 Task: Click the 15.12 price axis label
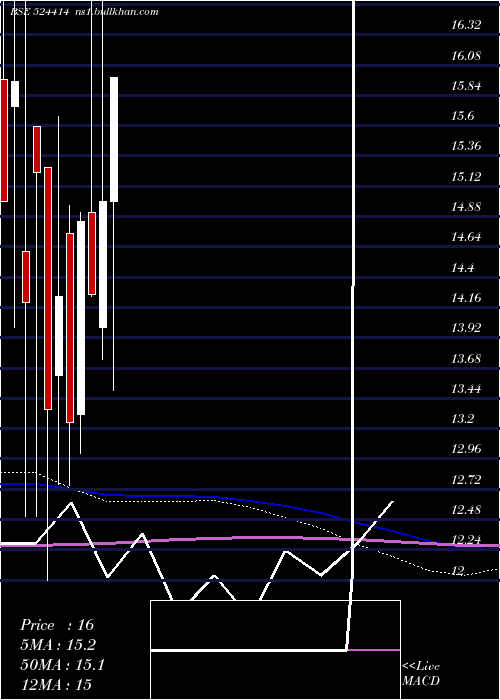(466, 176)
